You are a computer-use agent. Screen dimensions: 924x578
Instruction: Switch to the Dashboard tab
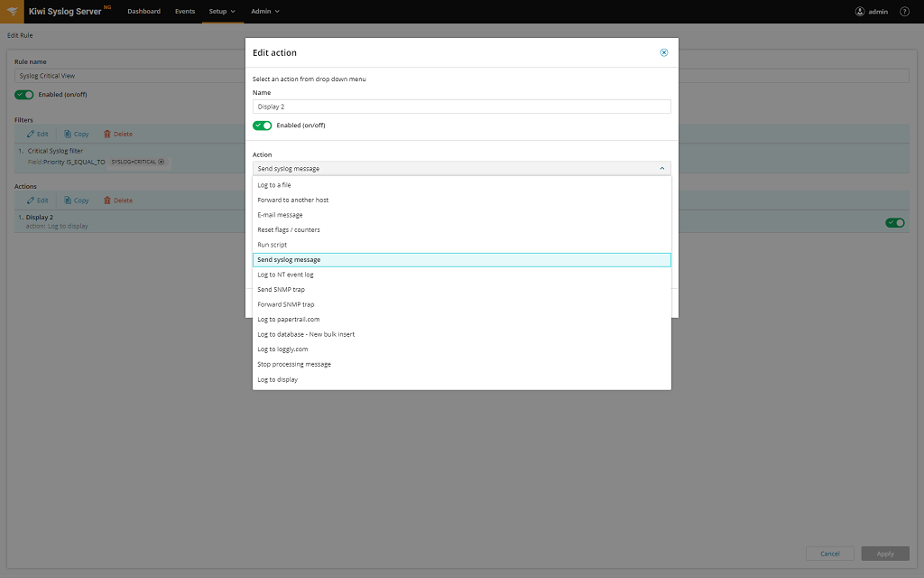click(144, 11)
